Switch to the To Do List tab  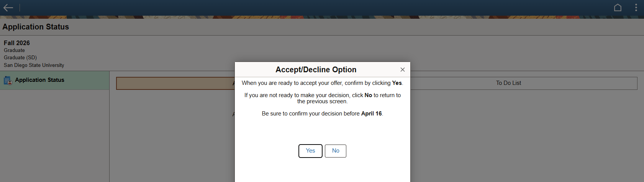[x=508, y=83]
